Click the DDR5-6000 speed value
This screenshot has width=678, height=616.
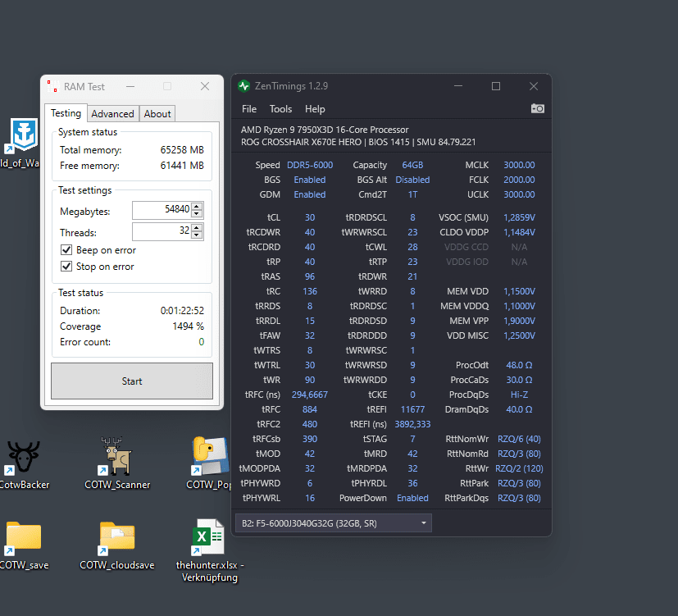pos(310,165)
